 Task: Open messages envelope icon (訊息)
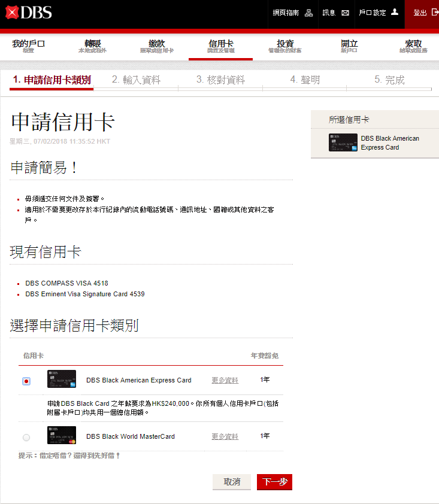345,13
